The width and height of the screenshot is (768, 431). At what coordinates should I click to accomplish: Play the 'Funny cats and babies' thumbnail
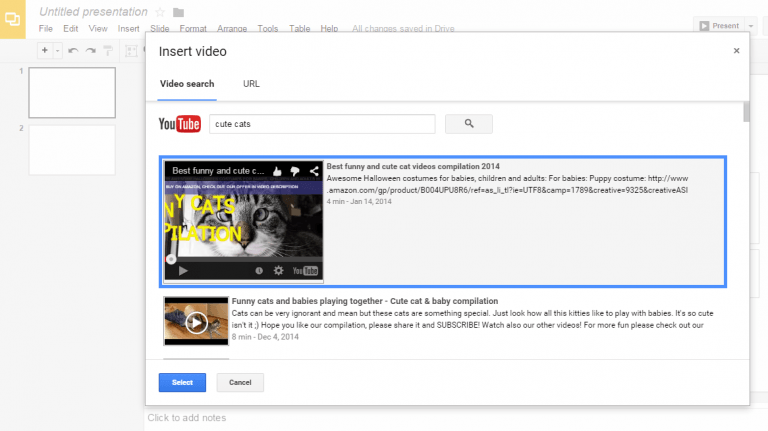196,322
